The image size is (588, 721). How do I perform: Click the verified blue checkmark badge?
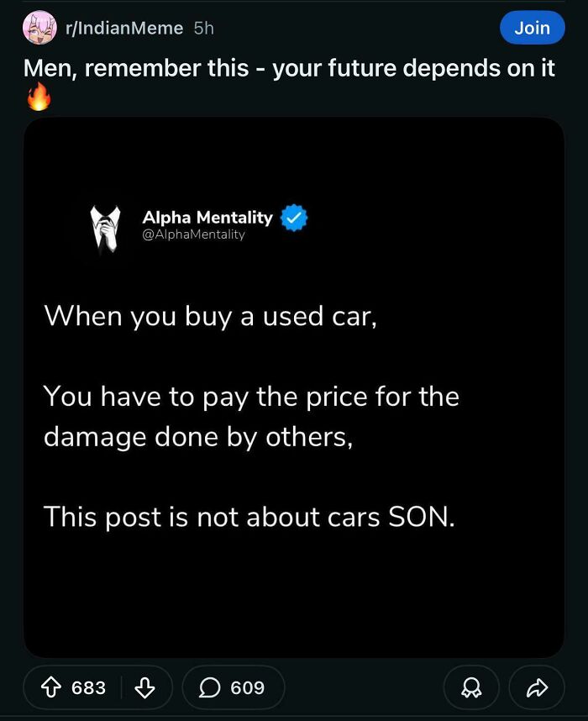(x=292, y=217)
